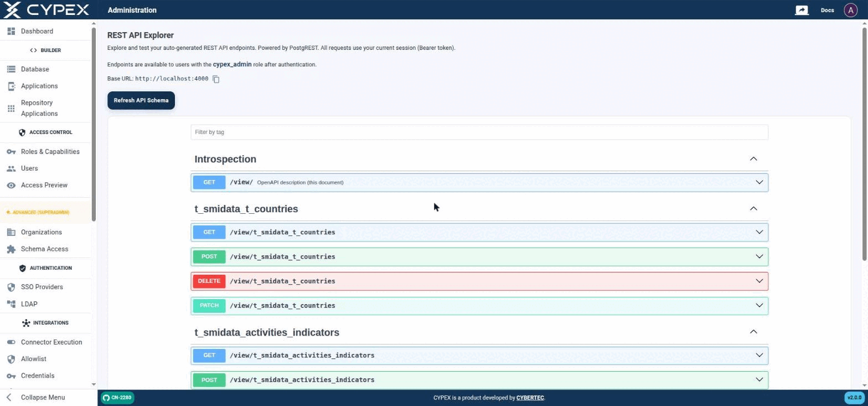Viewport: 868px width, 406px height.
Task: Click the Collapse Menu chevron icon
Action: [x=9, y=398]
